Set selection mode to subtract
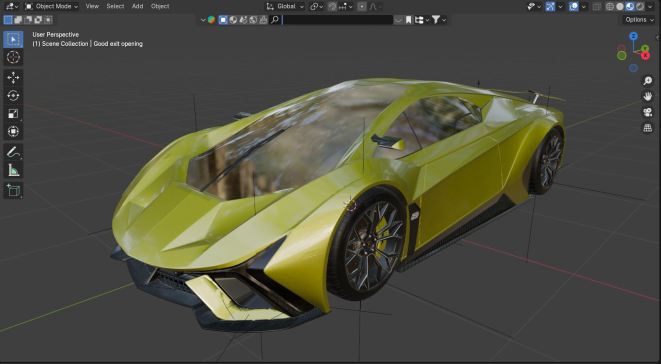Viewport: 661px width, 364px height. tap(28, 19)
